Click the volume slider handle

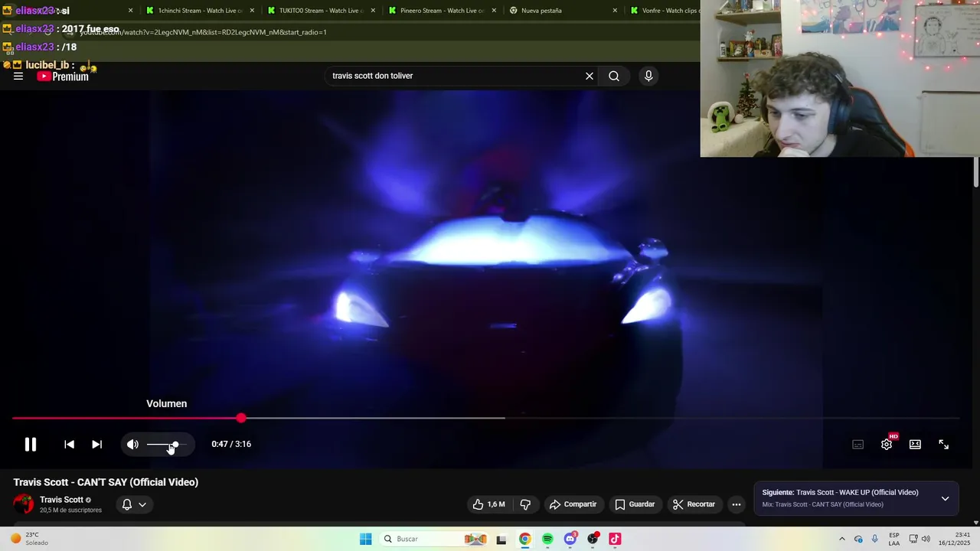175,444
